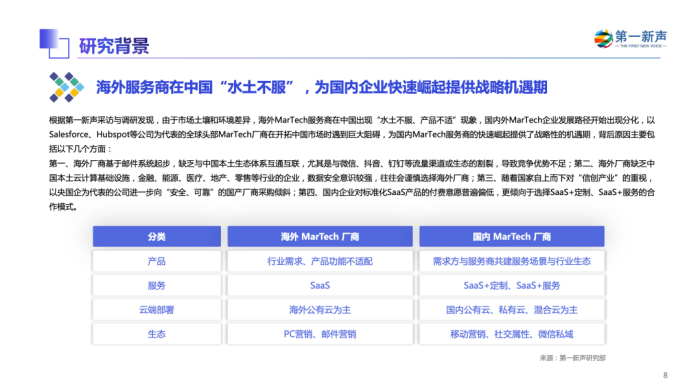Click the cell SaaS+定制、SaaS+服务
700x392 pixels.
[512, 285]
